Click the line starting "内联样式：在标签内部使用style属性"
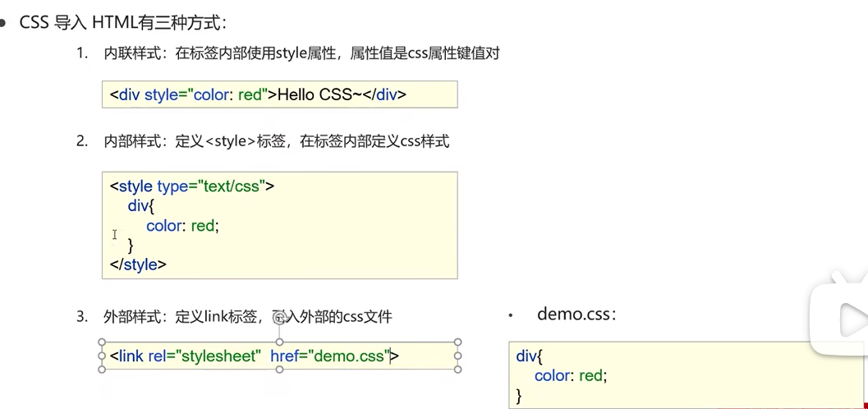 point(301,53)
